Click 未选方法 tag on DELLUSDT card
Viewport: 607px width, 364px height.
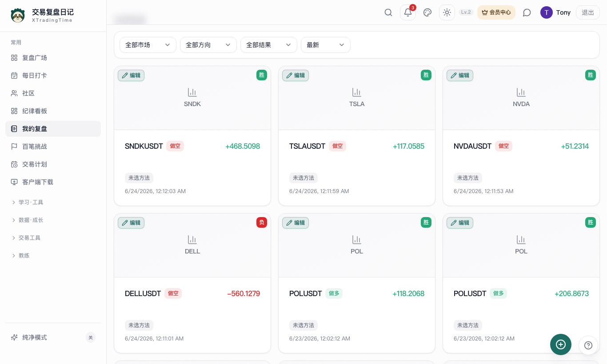click(x=139, y=325)
